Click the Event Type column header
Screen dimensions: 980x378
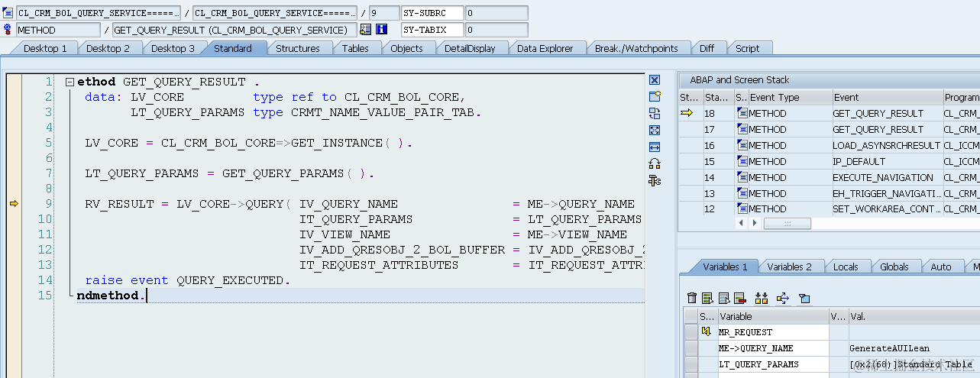click(x=790, y=97)
